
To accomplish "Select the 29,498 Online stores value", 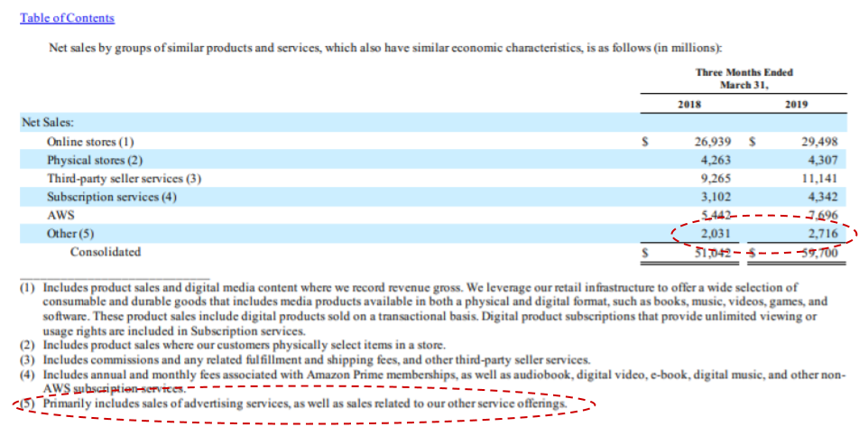I will click(820, 142).
